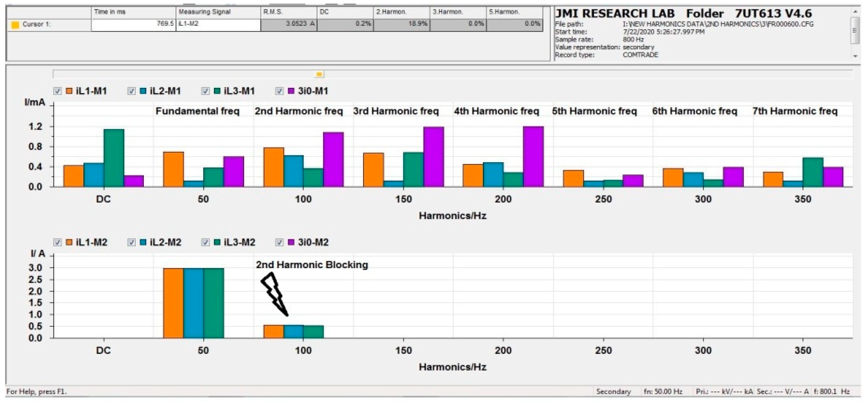Click the Secondary status bar indicator
This screenshot has height=405, width=868.
[613, 391]
